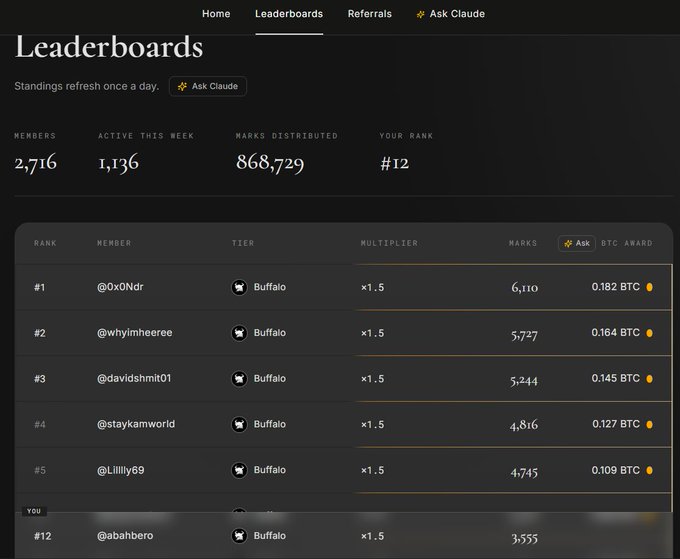
Task: Click the 0.109 BTC award amount
Action: 615,470
